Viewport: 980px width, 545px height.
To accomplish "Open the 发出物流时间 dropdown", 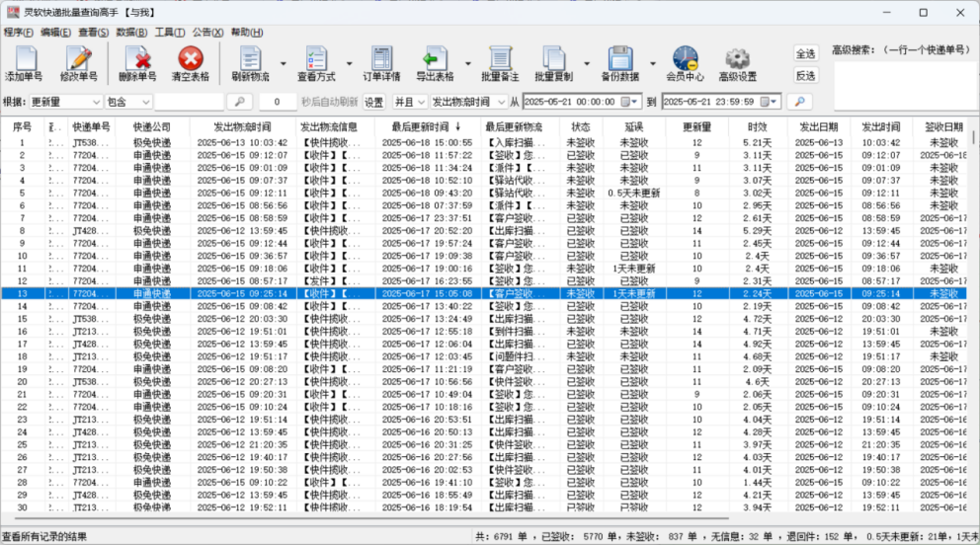I will point(468,102).
